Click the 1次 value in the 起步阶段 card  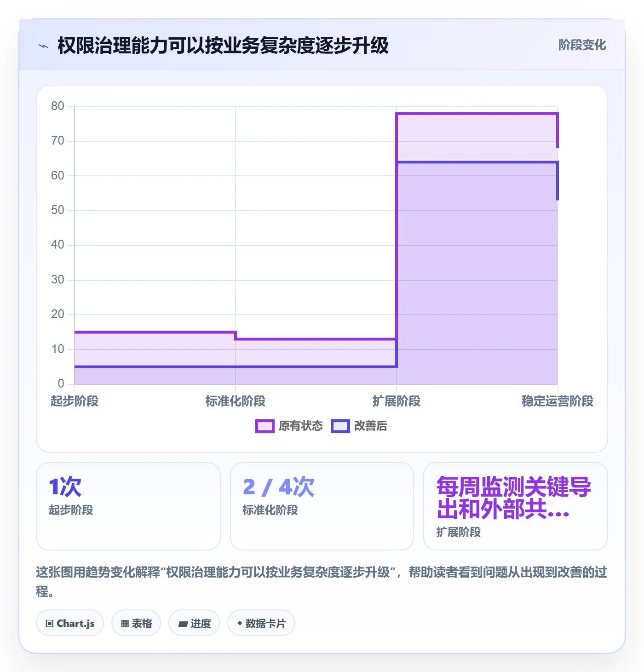pos(65,487)
